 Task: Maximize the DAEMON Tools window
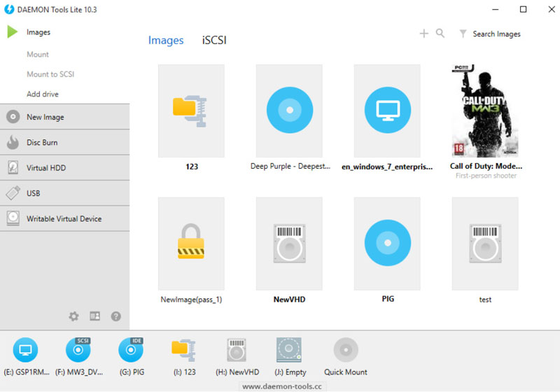(523, 9)
